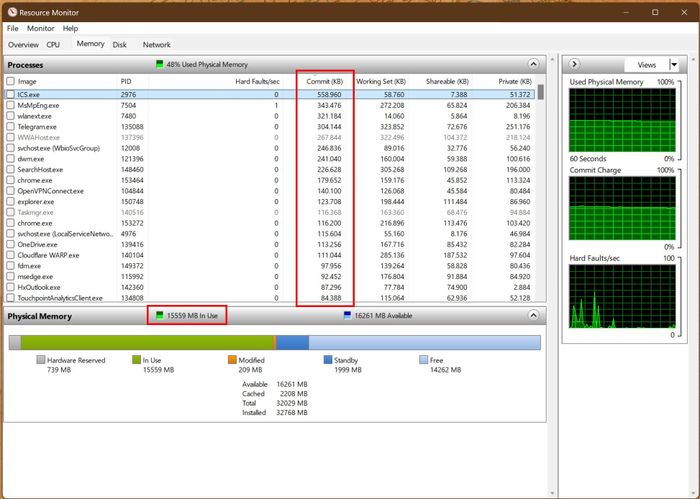Check the box next to ICS.exe

click(x=10, y=93)
